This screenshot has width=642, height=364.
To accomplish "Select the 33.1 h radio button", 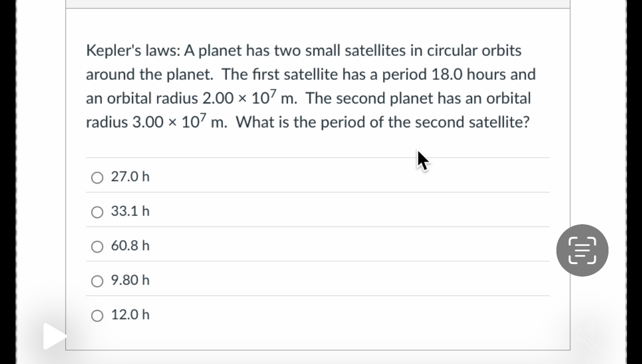I will [97, 212].
